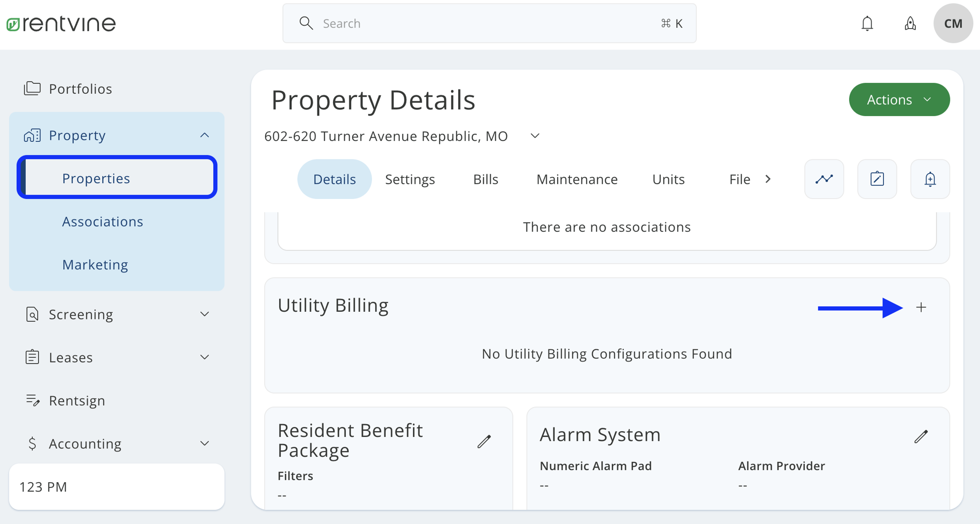Viewport: 980px width, 524px height.
Task: Edit the Resident Benefit Package with pencil icon
Action: point(484,441)
